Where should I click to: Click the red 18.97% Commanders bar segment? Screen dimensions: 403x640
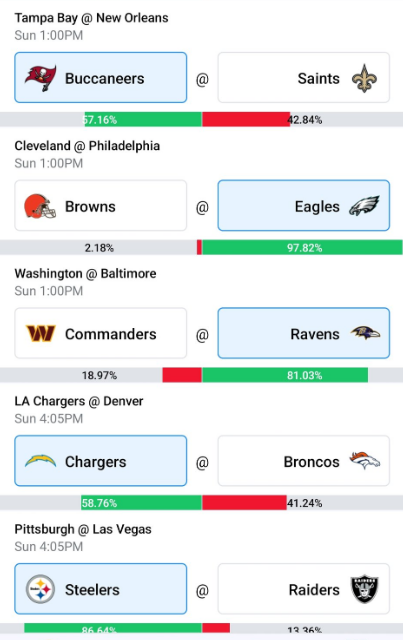(182, 375)
